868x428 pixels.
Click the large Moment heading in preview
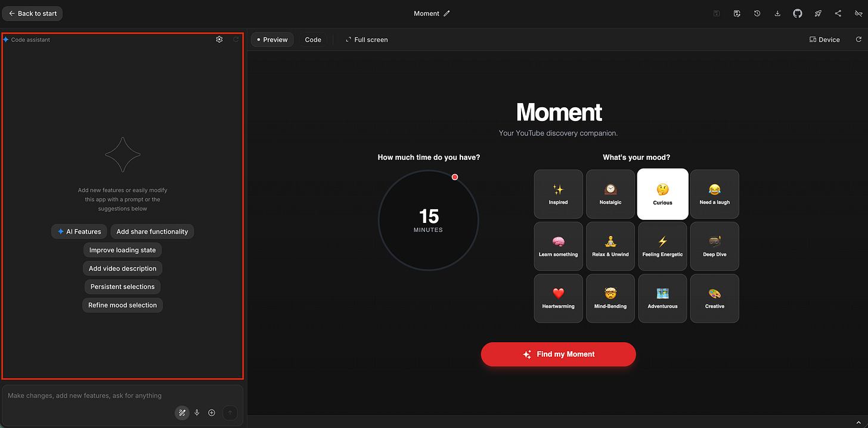pos(559,112)
